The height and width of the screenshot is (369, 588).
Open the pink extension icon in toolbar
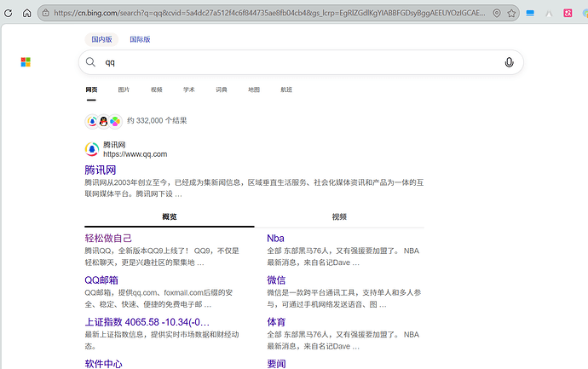pyautogui.click(x=568, y=13)
